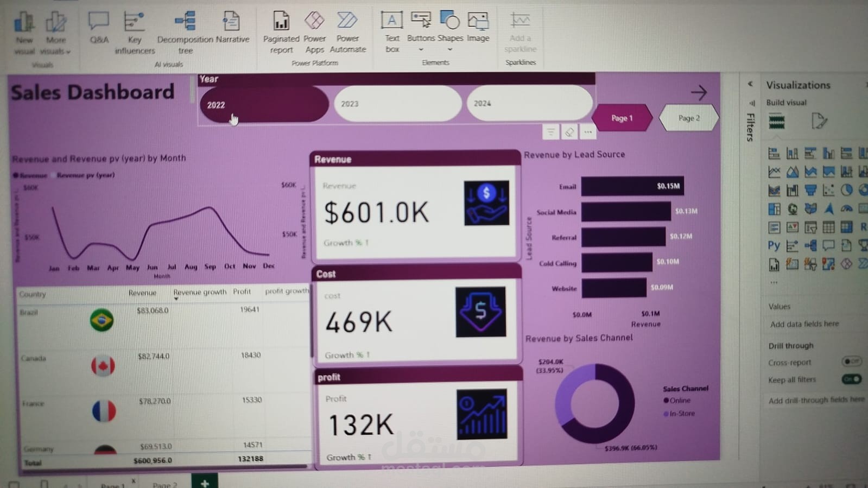868x488 pixels.
Task: Click the Brazil revenue cell $83,068.0
Action: (x=153, y=310)
